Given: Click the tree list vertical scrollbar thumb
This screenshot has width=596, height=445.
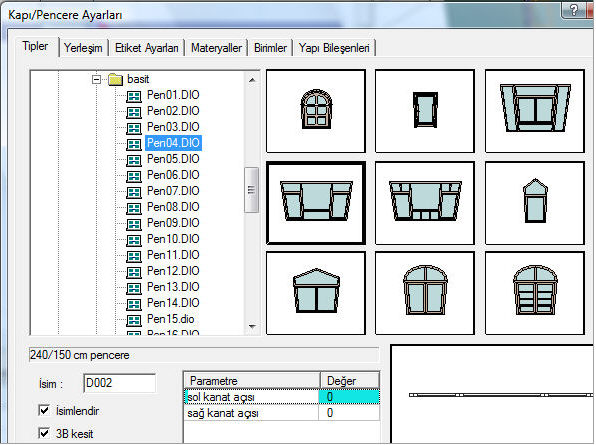Looking at the screenshot, I should click(251, 190).
